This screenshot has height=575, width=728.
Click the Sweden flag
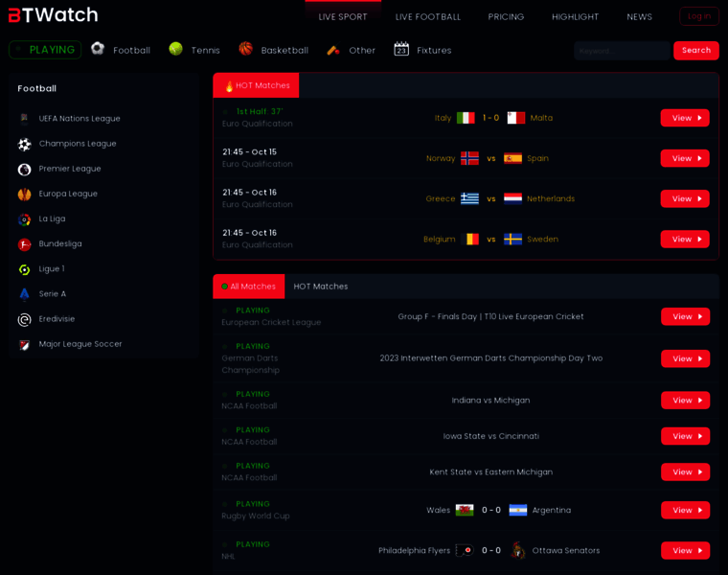tap(513, 240)
